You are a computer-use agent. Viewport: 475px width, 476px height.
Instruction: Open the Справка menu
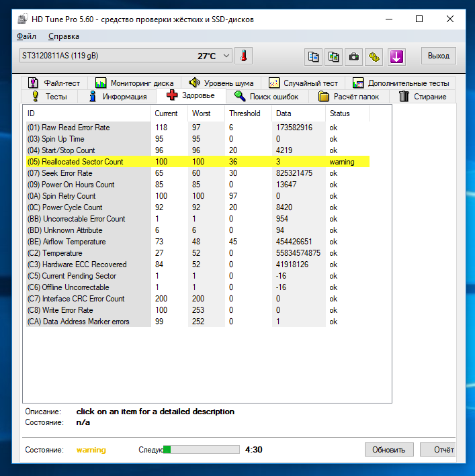tap(64, 36)
